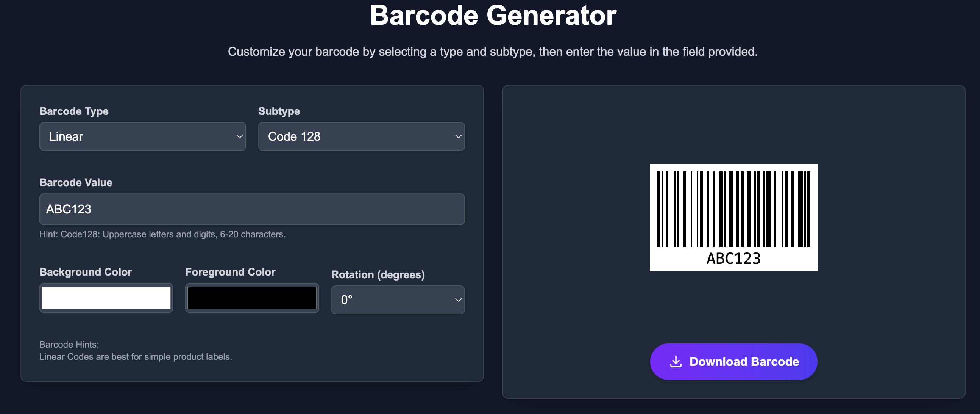980x414 pixels.
Task: Open the Rotation degrees dropdown
Action: 397,300
